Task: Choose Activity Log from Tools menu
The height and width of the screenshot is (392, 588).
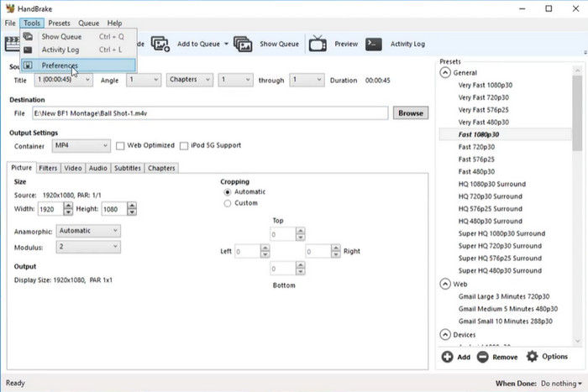Action: [60, 50]
